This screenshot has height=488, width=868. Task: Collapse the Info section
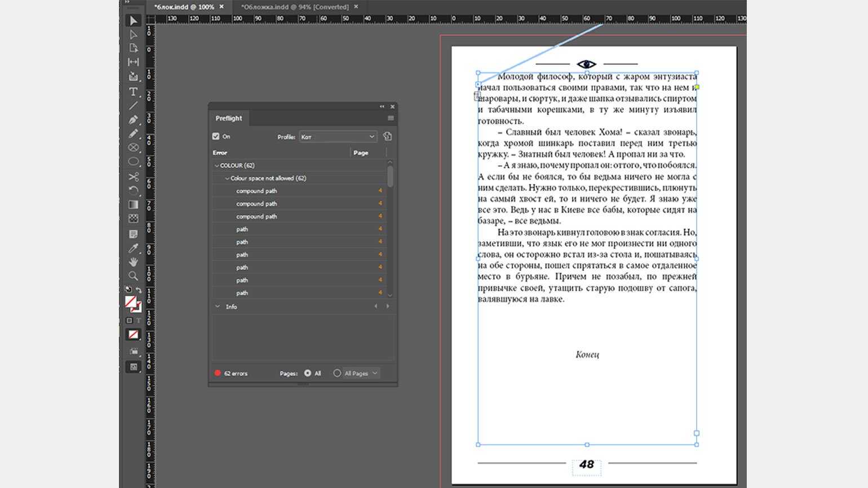click(218, 307)
